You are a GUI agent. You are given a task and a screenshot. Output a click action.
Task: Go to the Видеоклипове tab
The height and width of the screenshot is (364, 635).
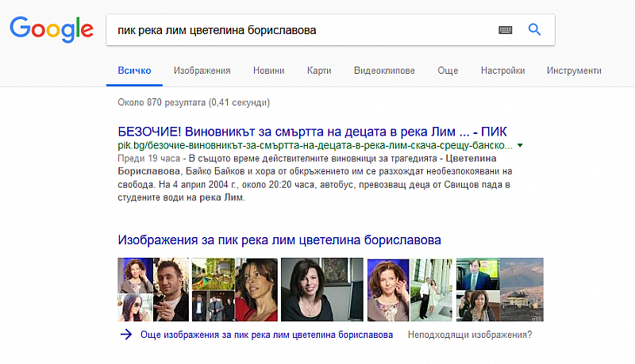[384, 71]
